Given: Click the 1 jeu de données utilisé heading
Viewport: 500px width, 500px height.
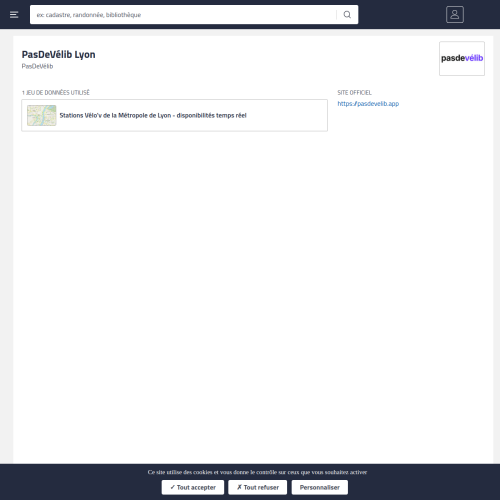Looking at the screenshot, I should (56, 93).
